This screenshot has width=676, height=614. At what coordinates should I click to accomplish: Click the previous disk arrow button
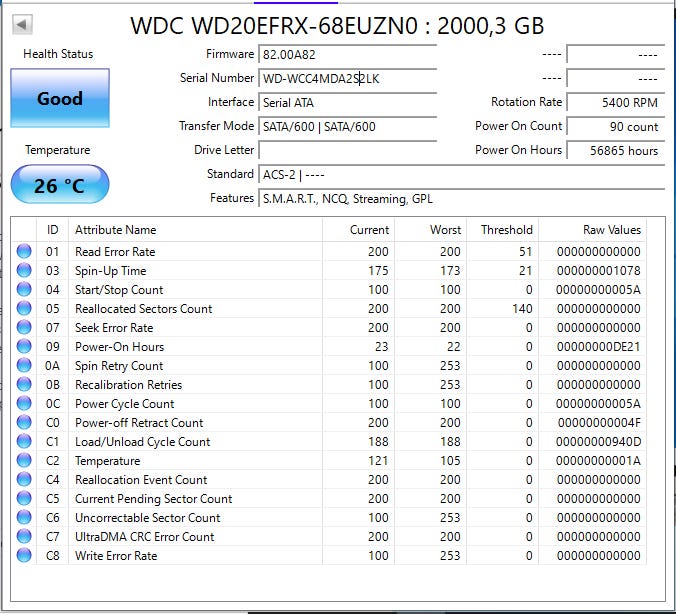[22, 25]
